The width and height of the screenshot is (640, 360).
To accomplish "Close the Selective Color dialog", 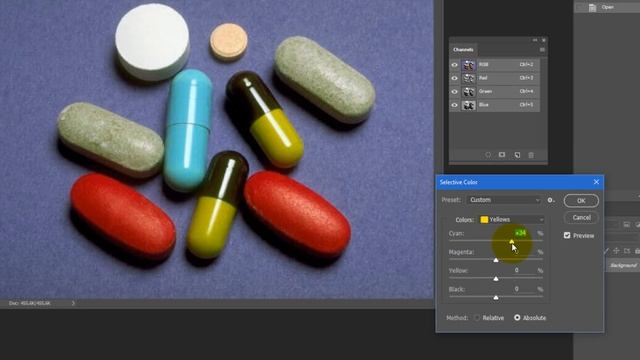I will pyautogui.click(x=596, y=182).
